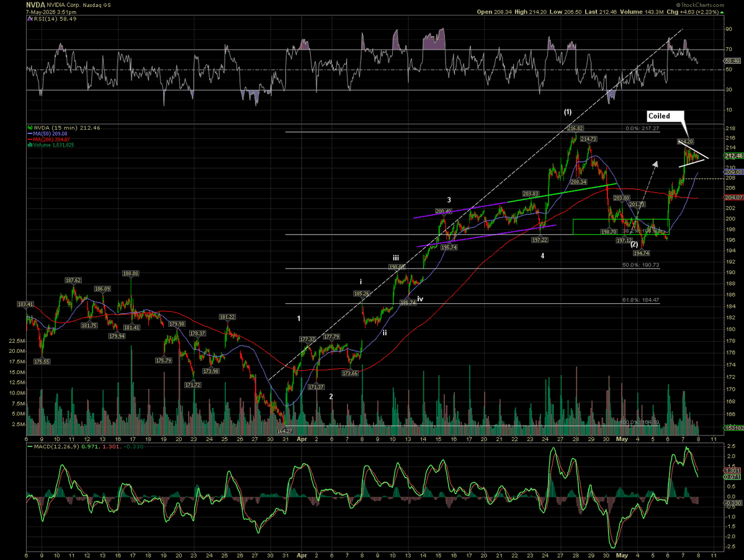Click the 'Last 212.46' header value
The width and height of the screenshot is (744, 560).
(601, 12)
